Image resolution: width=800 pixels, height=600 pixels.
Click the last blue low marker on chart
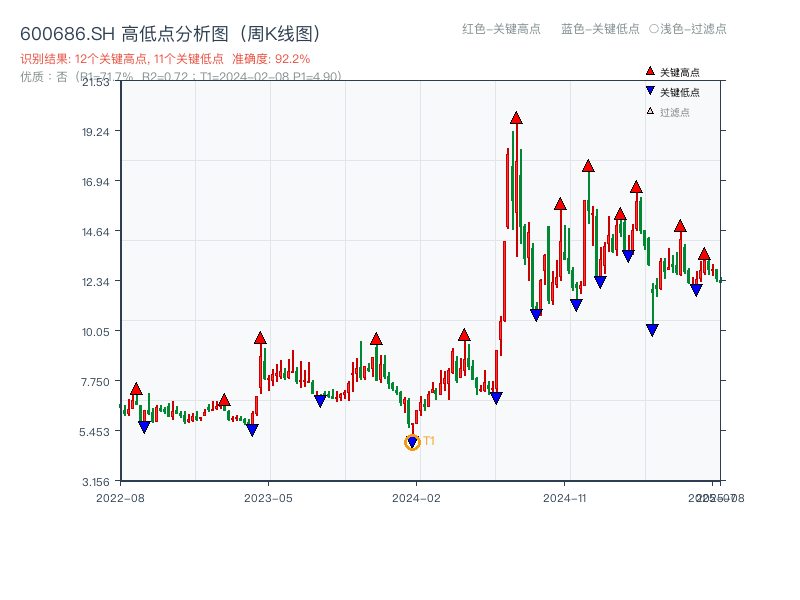696,290
